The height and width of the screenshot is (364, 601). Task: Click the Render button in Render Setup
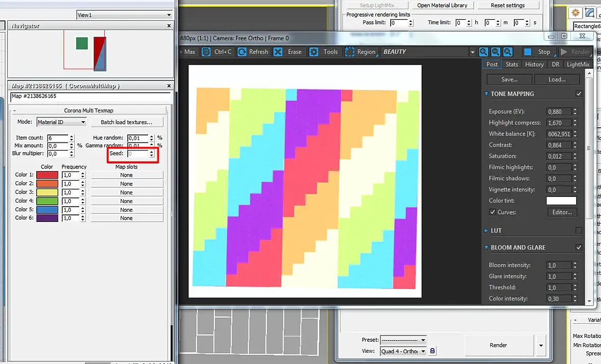498,345
